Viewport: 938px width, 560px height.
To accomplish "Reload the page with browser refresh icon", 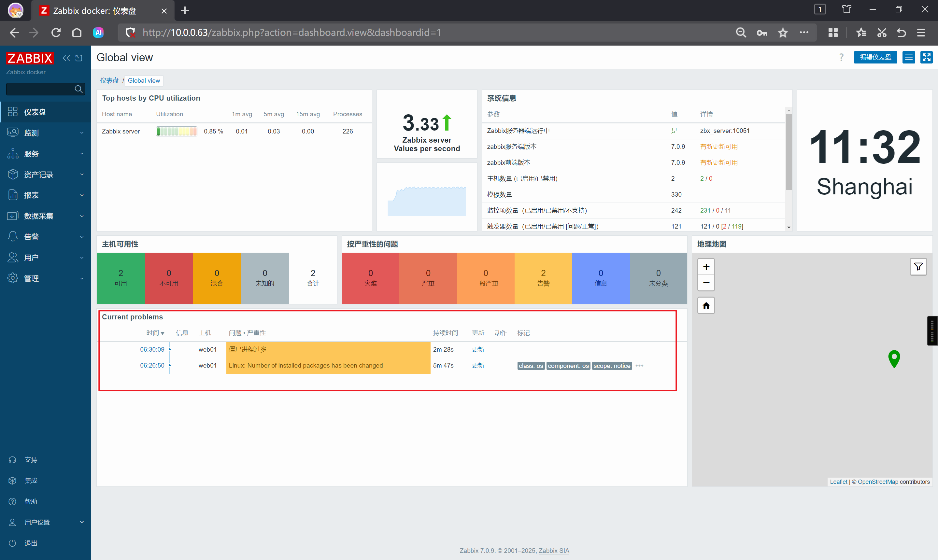I will click(x=56, y=33).
